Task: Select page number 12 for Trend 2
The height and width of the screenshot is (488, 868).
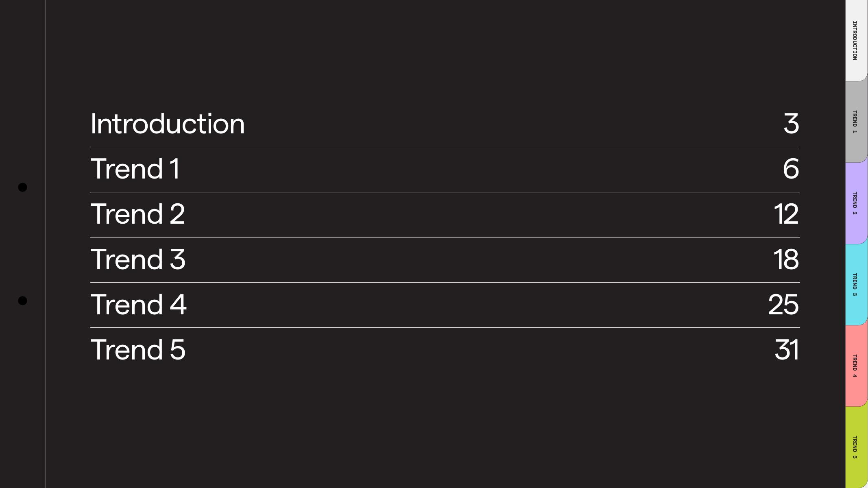Action: pyautogui.click(x=786, y=214)
